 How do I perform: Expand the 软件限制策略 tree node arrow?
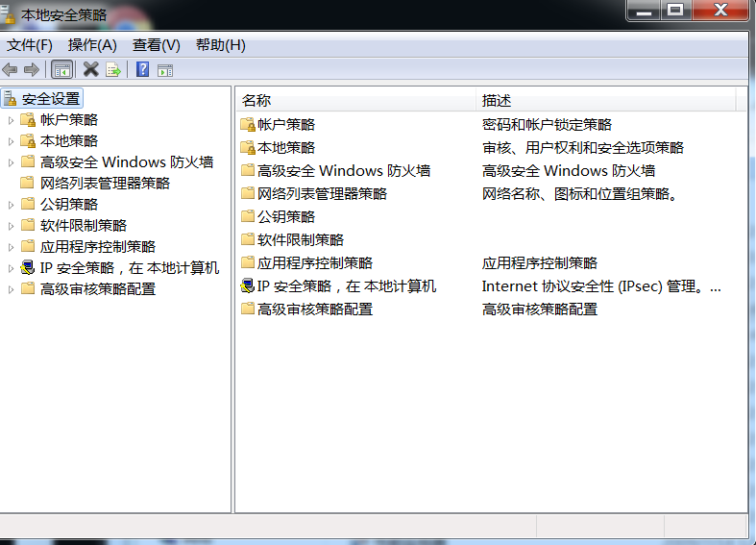coord(11,226)
